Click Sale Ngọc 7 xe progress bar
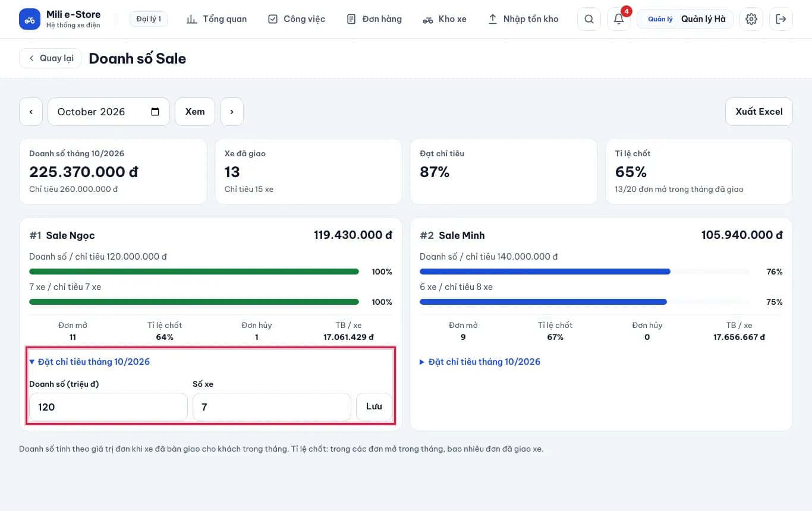The height and width of the screenshot is (511, 812). point(194,302)
